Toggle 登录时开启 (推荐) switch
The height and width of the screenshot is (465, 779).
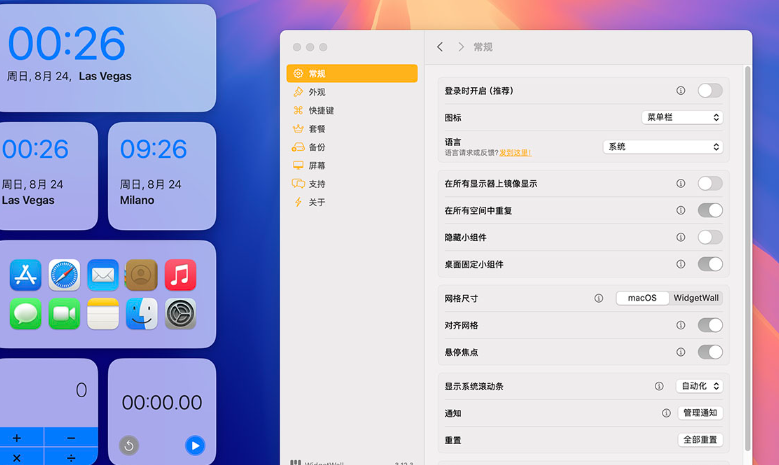(x=710, y=90)
